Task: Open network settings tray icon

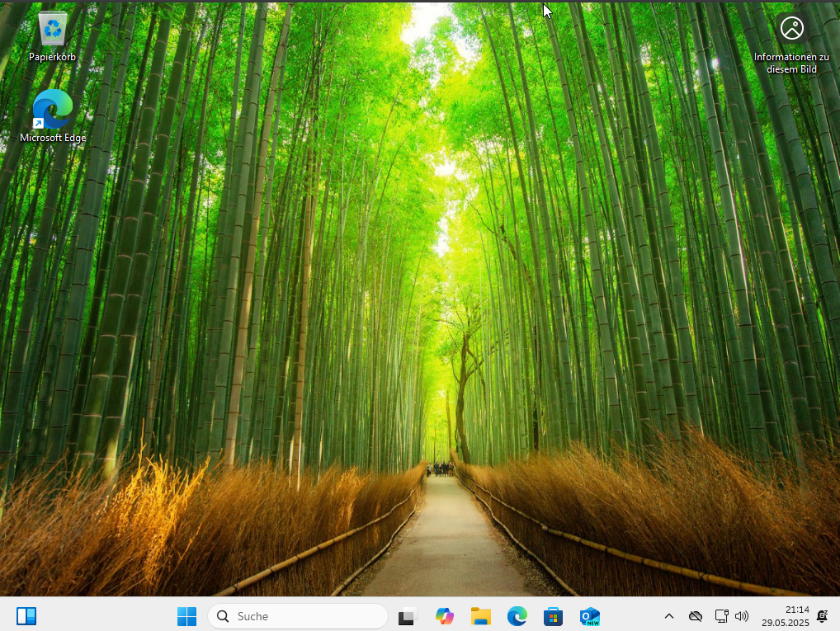Action: 721,616
